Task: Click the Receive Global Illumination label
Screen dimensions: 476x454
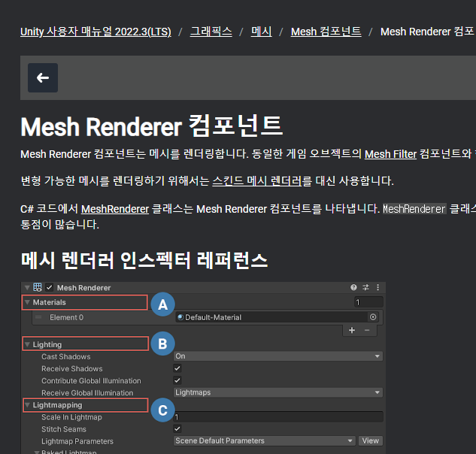Action: (x=87, y=393)
